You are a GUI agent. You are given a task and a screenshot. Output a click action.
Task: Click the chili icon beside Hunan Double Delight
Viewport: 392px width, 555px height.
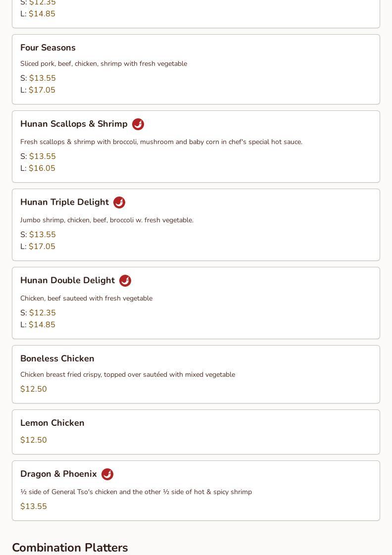point(125,281)
